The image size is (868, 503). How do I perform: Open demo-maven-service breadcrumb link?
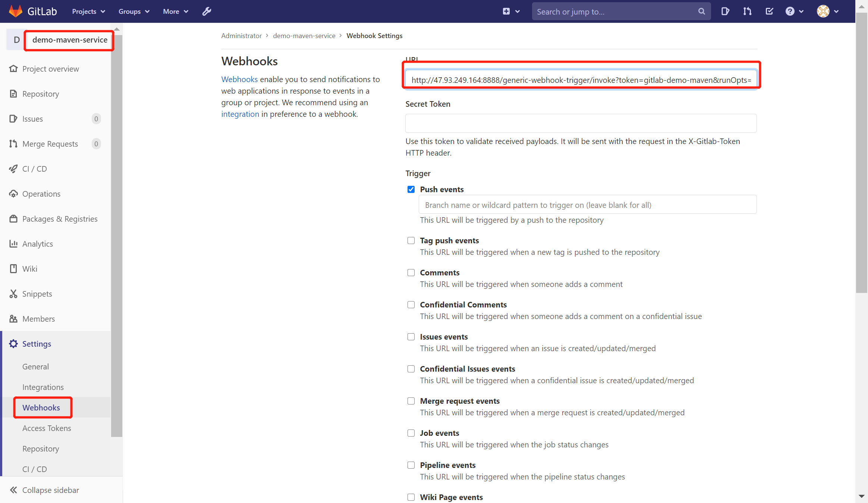click(x=304, y=35)
